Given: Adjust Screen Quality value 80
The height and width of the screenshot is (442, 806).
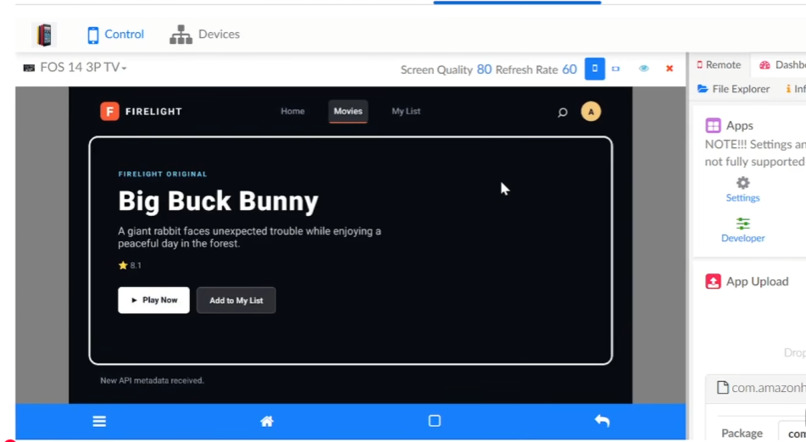Looking at the screenshot, I should (484, 69).
